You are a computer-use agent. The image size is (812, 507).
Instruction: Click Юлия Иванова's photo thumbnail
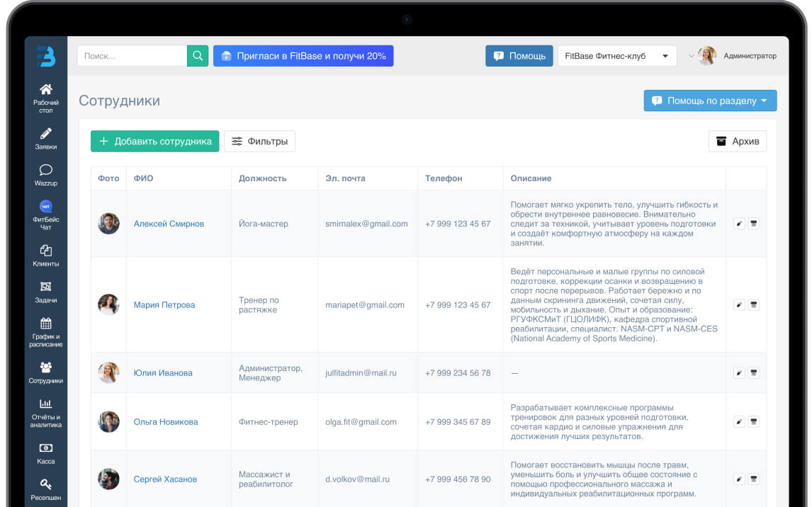108,372
